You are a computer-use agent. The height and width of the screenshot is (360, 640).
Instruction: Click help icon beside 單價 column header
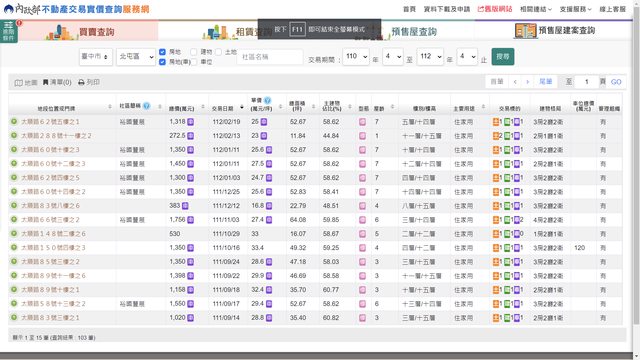[267, 100]
